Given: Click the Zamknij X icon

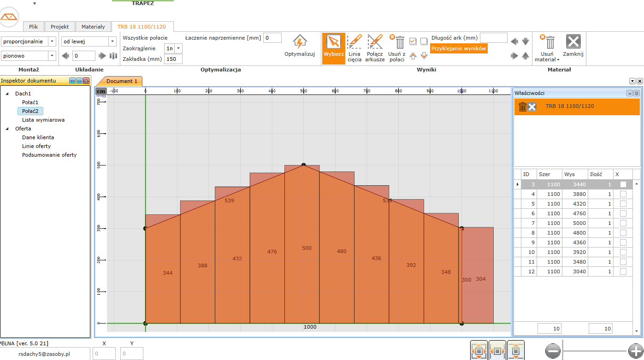Looking at the screenshot, I should click(x=573, y=42).
